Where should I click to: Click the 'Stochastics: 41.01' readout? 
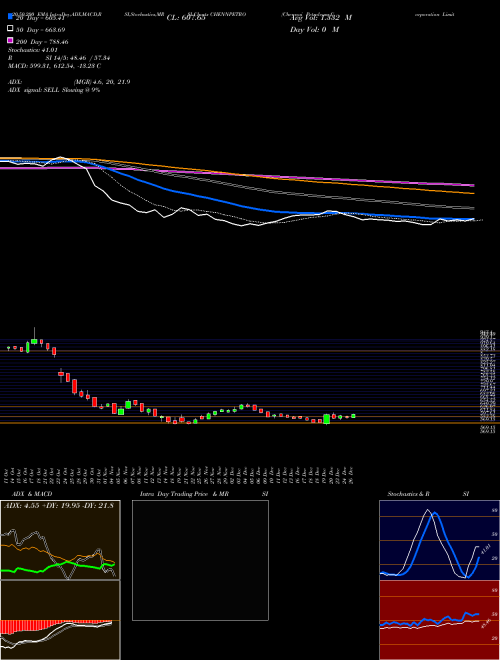coord(32,50)
